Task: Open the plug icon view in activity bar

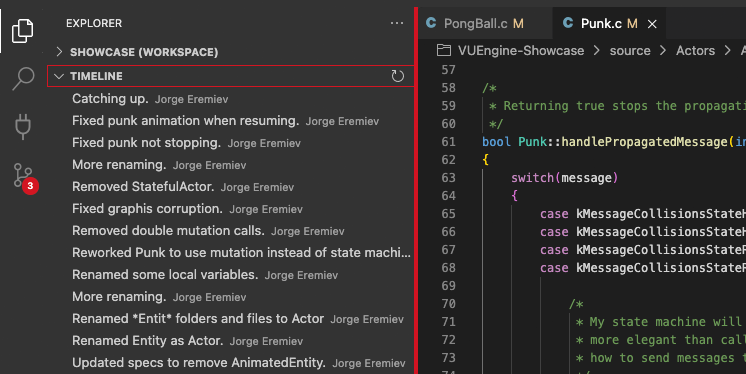Action: pyautogui.click(x=23, y=127)
